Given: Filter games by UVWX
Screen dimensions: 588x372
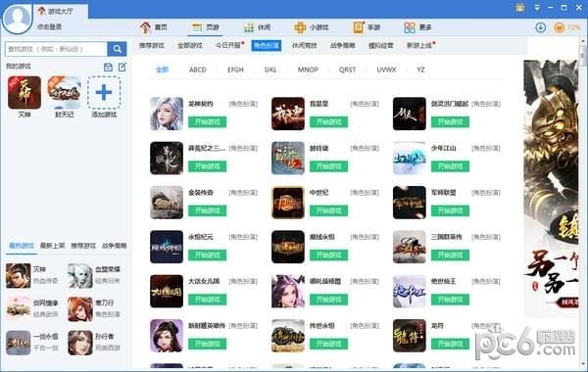Looking at the screenshot, I should (386, 70).
